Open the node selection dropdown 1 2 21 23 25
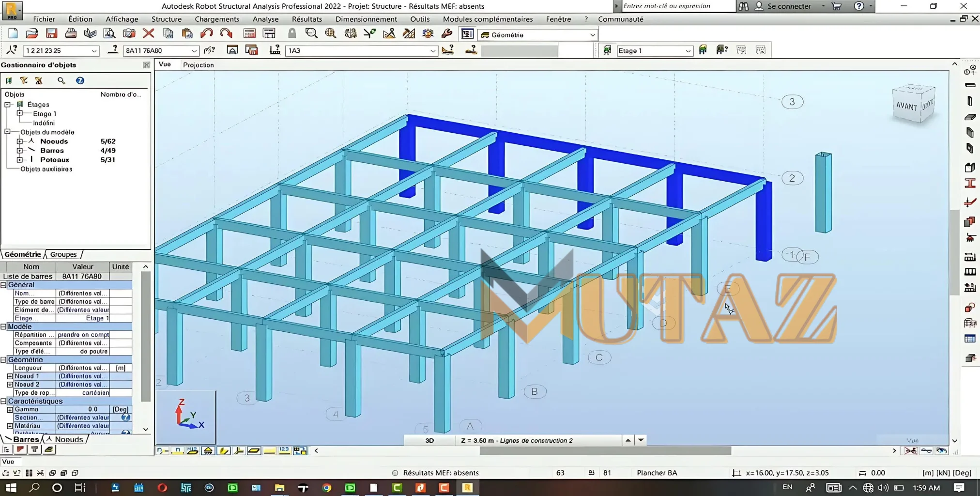 tap(94, 51)
